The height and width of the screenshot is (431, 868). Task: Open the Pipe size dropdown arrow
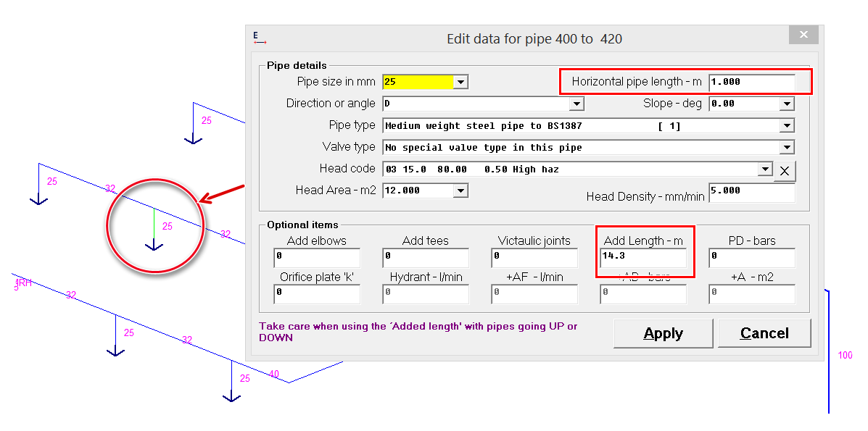(x=460, y=82)
